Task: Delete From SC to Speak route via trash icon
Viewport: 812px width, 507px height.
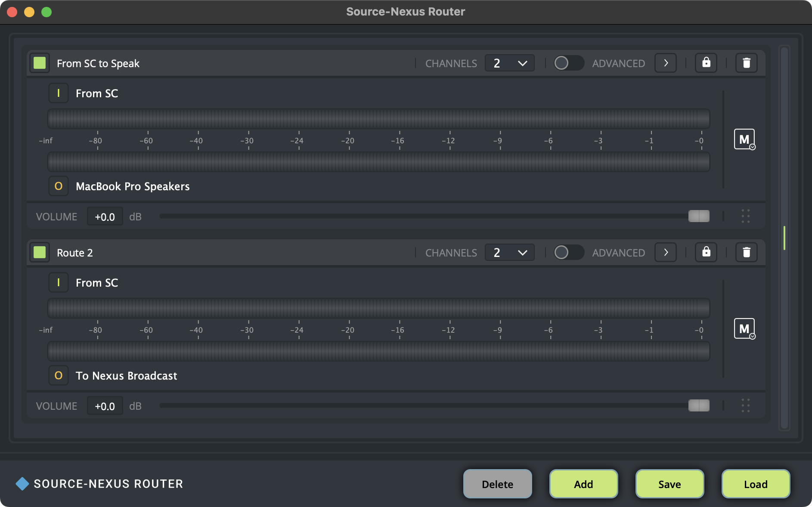Action: point(746,63)
